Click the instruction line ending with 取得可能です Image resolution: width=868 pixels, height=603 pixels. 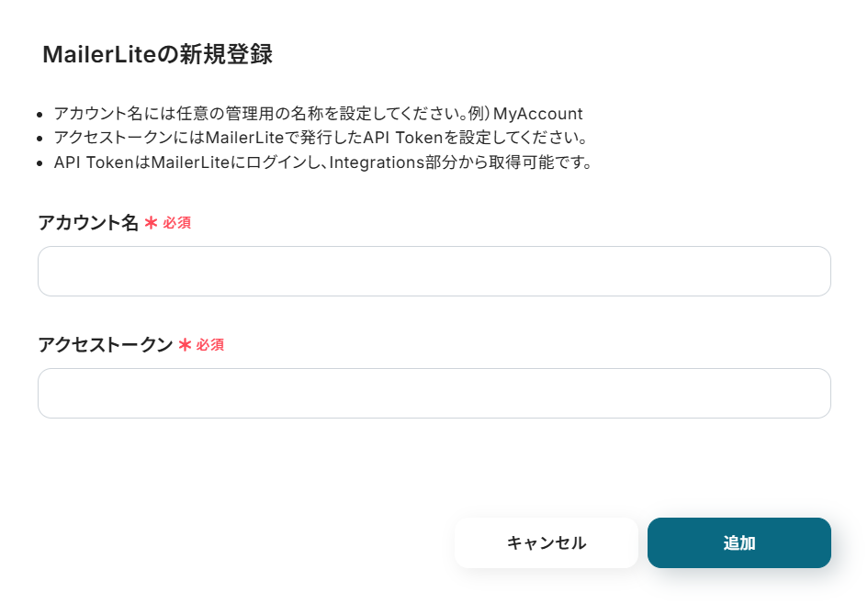coord(321,163)
